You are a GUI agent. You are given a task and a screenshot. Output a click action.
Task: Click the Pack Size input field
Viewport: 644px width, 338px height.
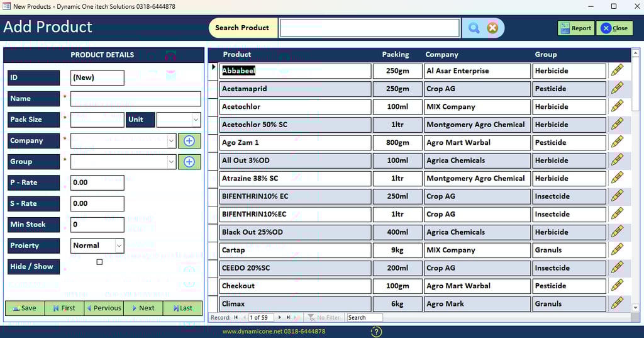(97, 120)
